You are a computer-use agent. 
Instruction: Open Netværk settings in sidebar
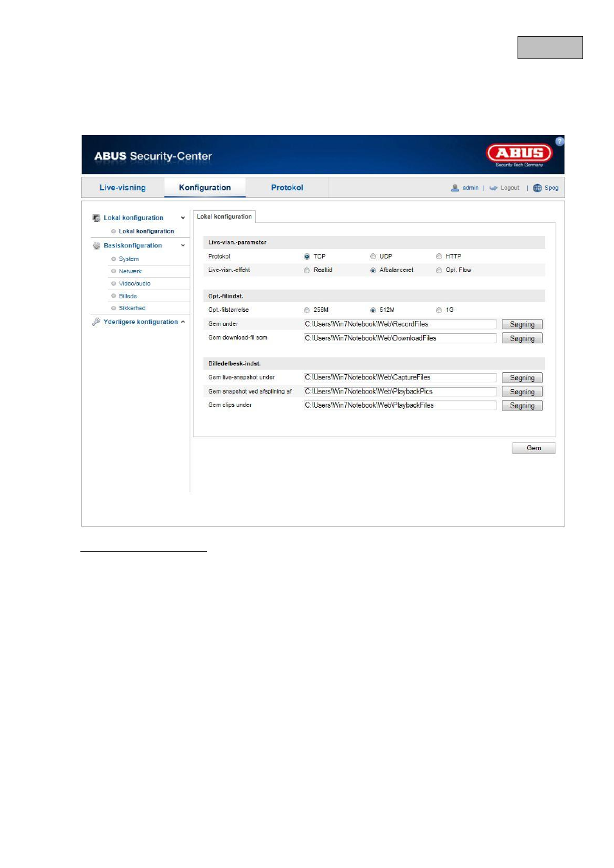click(x=130, y=271)
